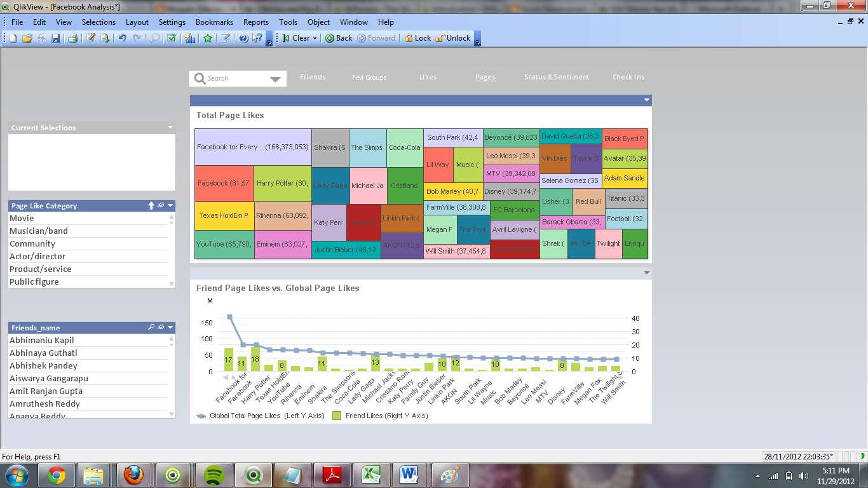Select Musician/band in Page Like Category
This screenshot has width=868, height=488.
(x=88, y=231)
